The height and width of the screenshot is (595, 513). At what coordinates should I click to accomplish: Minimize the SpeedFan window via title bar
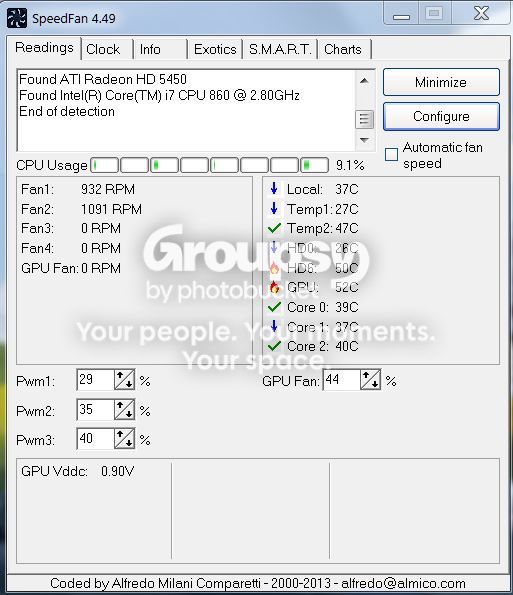pyautogui.click(x=401, y=14)
